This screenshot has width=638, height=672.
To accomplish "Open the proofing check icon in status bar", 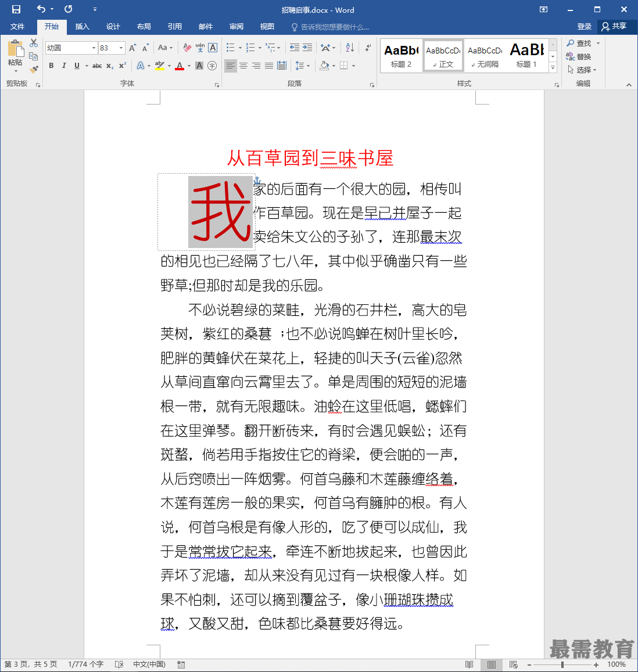I will click(x=119, y=664).
